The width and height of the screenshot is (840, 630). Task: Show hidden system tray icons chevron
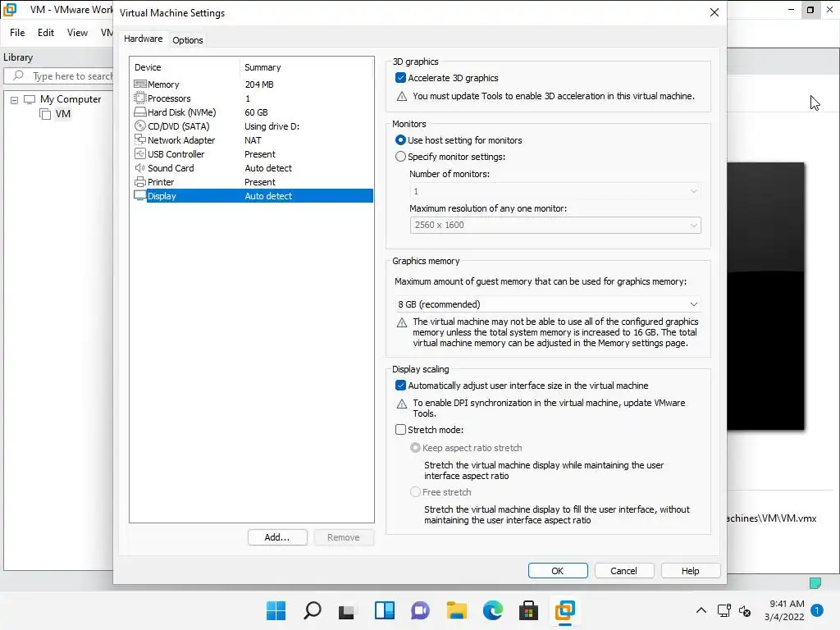(x=701, y=610)
